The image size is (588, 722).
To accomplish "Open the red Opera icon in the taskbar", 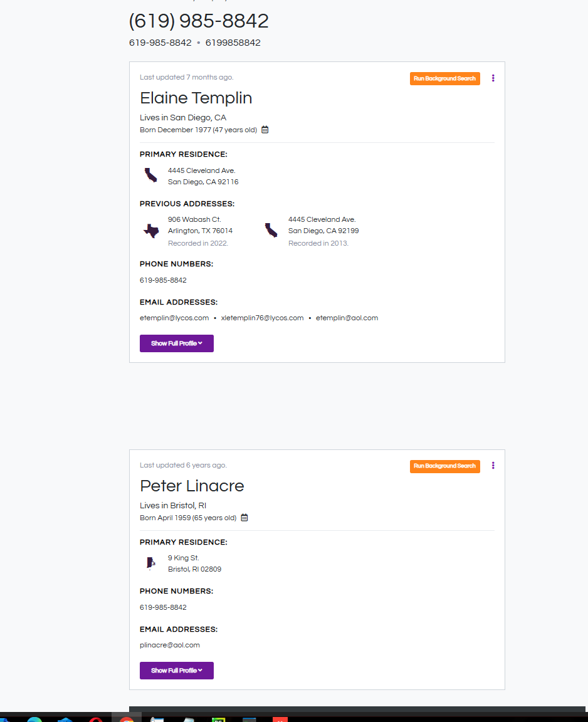I will 96,718.
